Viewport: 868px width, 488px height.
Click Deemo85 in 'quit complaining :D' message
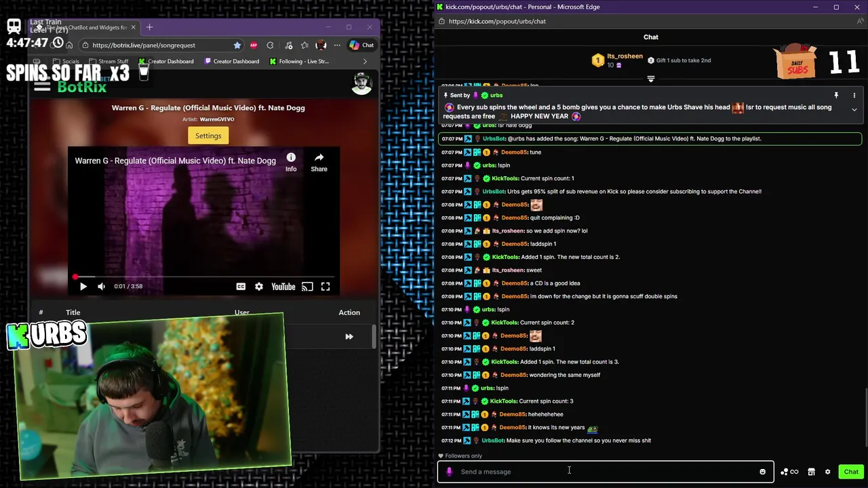coord(514,218)
